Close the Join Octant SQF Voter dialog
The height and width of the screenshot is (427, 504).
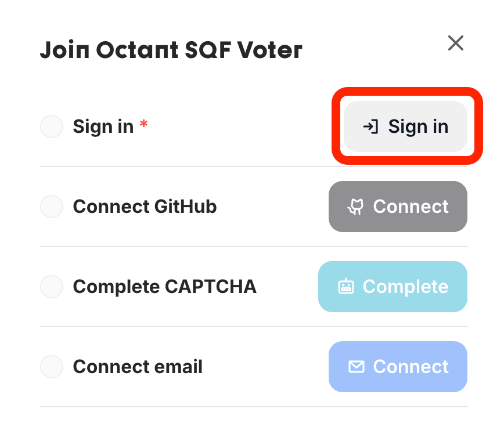coord(456,43)
